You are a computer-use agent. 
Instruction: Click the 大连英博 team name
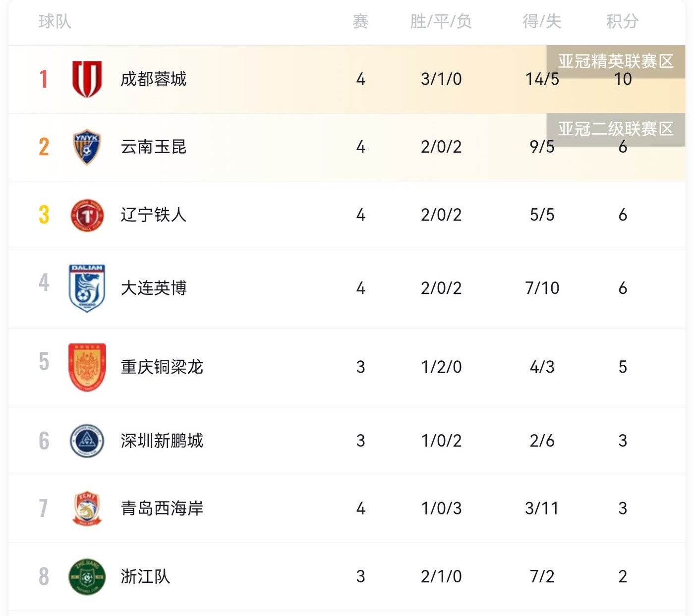[154, 288]
